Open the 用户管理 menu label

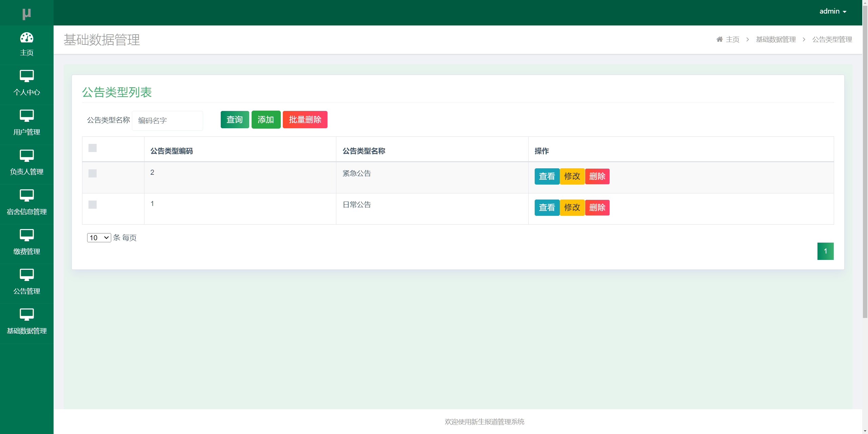tap(26, 132)
